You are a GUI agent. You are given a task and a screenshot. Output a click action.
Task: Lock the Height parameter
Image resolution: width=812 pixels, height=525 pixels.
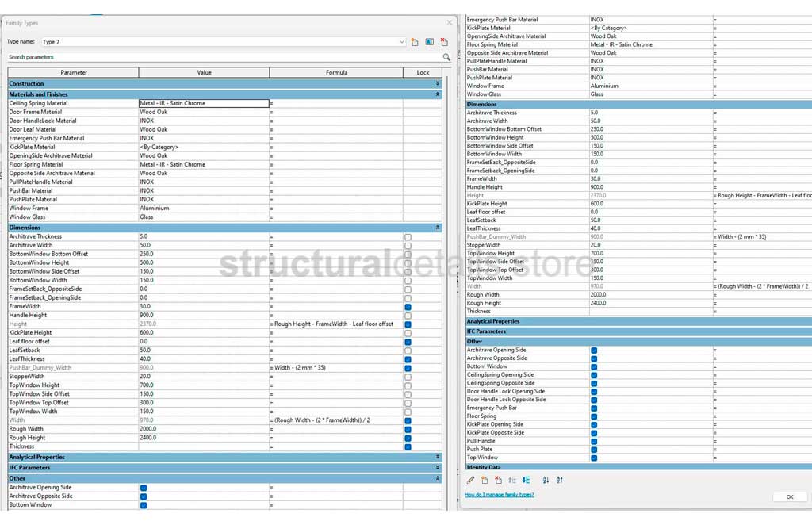click(x=409, y=324)
